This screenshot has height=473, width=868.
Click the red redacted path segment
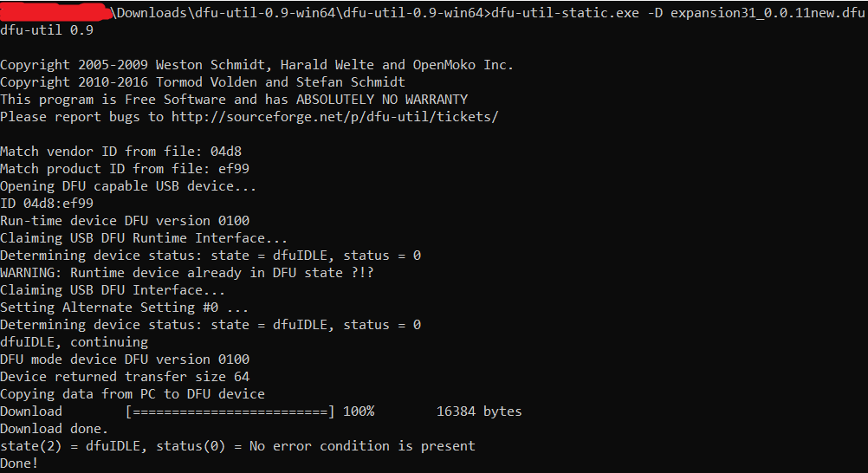(x=56, y=12)
